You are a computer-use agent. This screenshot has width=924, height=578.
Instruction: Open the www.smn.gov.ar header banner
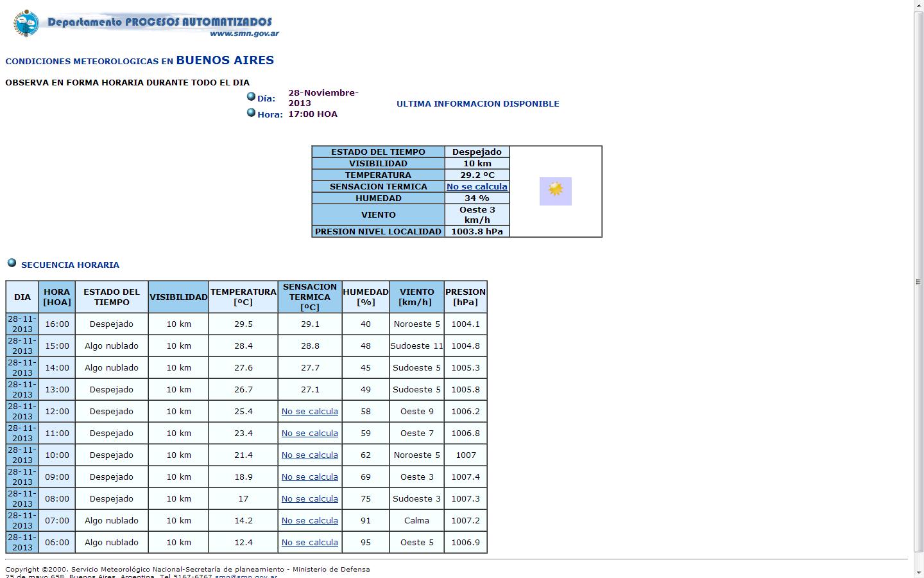tap(146, 24)
